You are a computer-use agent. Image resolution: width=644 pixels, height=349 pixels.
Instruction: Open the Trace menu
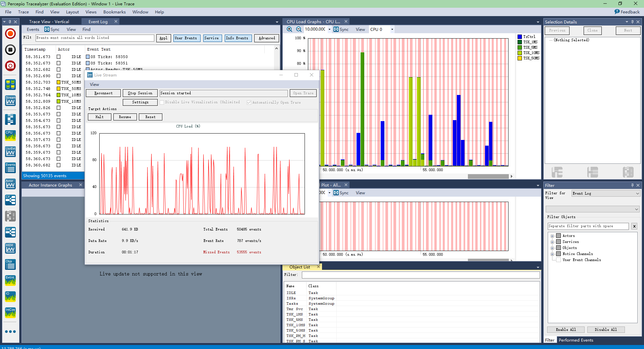pyautogui.click(x=23, y=12)
